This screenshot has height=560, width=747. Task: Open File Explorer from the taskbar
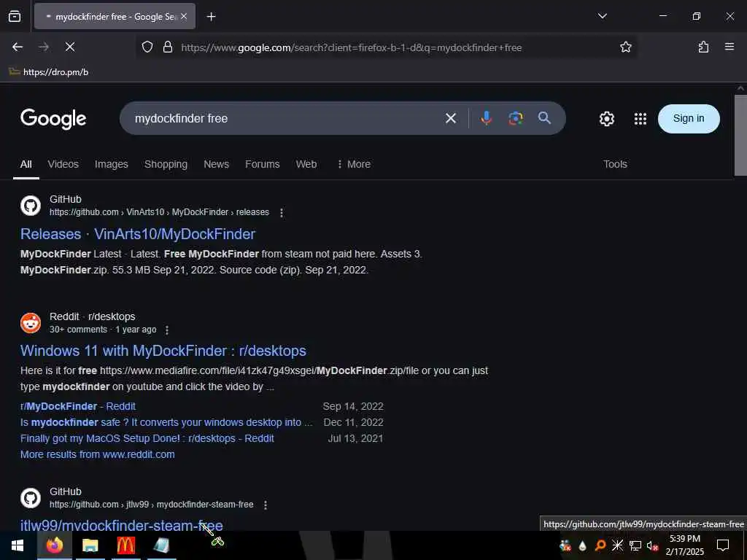90,545
